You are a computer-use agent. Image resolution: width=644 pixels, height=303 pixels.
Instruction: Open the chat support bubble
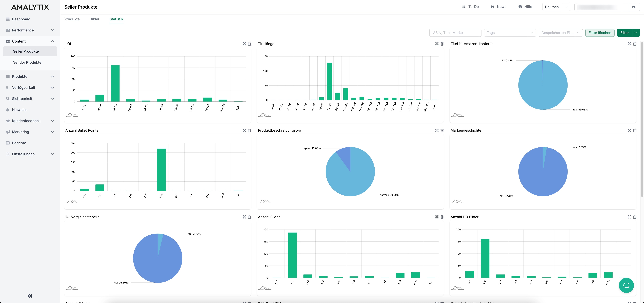pyautogui.click(x=626, y=285)
